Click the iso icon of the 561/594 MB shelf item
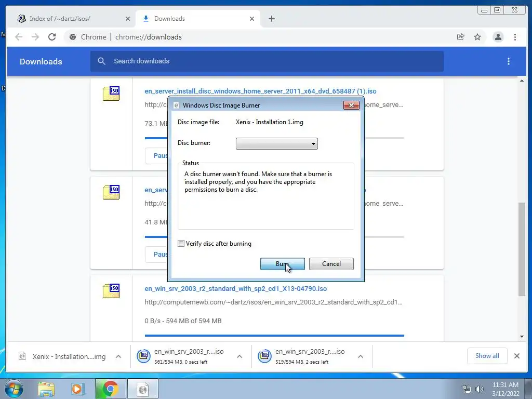 (x=143, y=356)
